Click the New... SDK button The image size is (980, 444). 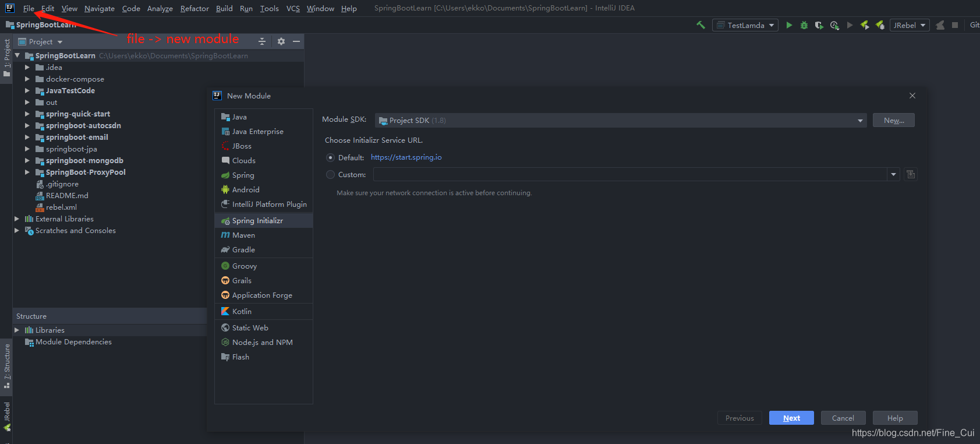[x=894, y=121]
